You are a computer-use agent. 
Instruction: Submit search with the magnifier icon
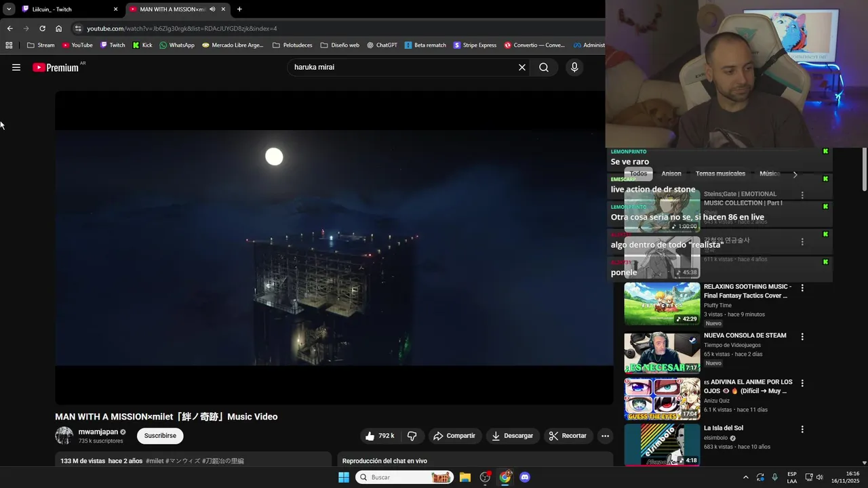544,67
